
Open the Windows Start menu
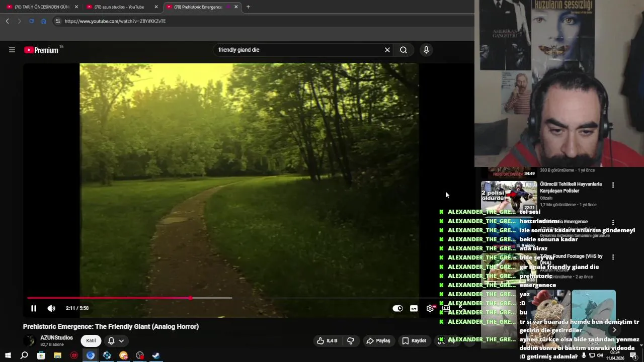(8, 355)
